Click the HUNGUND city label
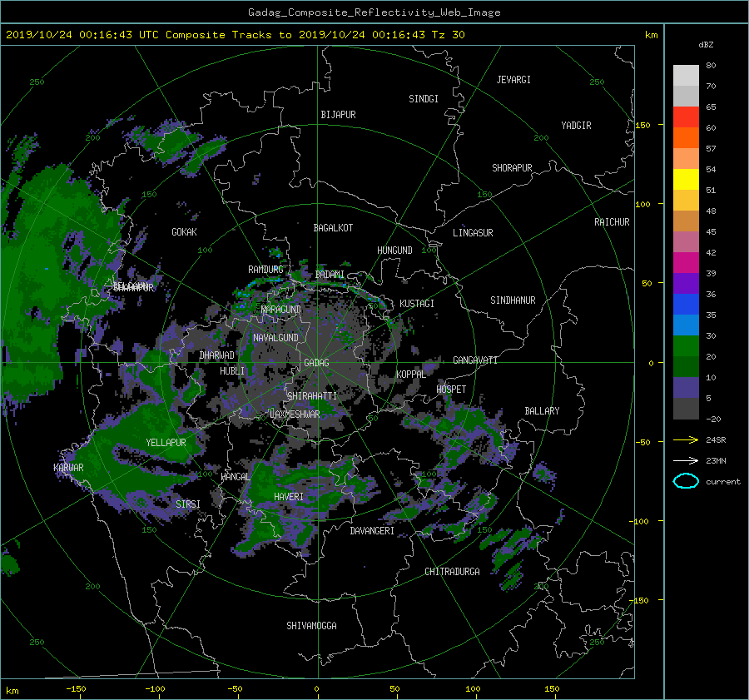 (x=394, y=251)
